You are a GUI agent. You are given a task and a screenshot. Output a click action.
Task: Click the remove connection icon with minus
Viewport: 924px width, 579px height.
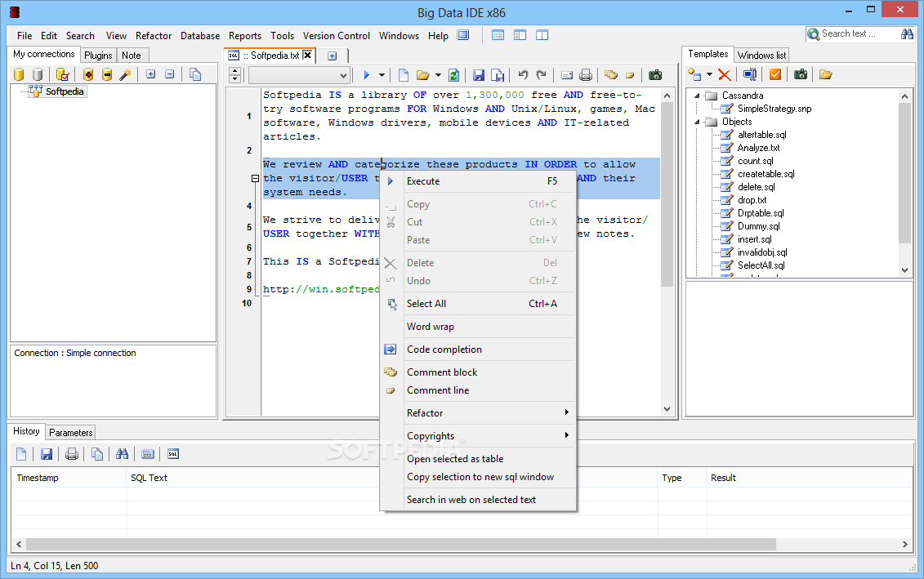pyautogui.click(x=107, y=74)
